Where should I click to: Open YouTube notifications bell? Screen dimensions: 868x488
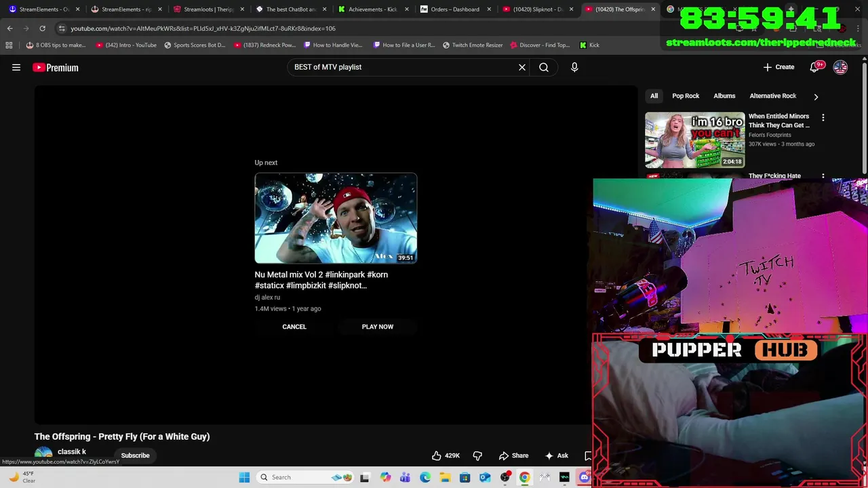pos(815,67)
